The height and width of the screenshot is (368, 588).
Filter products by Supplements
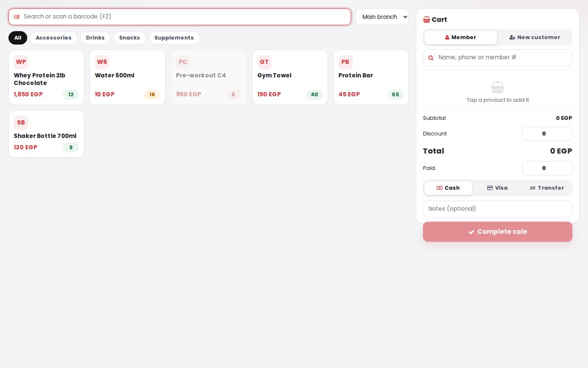point(174,38)
